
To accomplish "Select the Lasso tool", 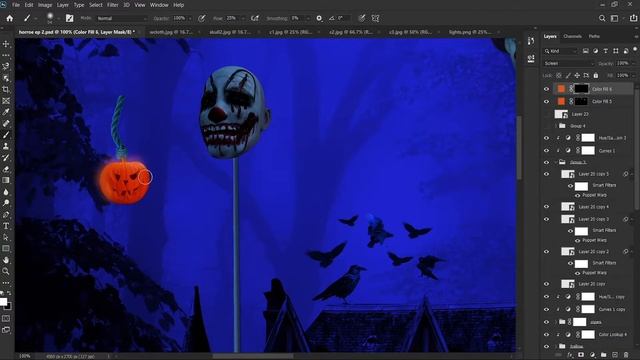I will coord(6,66).
